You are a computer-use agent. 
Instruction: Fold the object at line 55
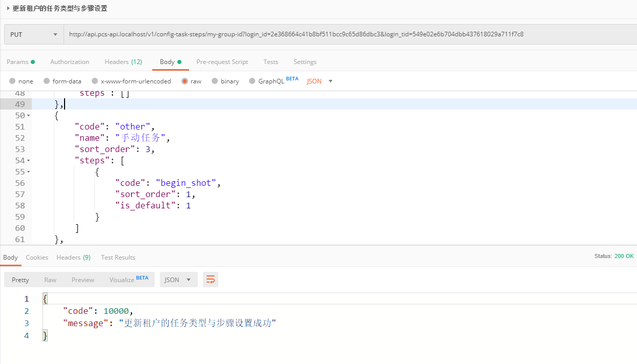click(28, 172)
